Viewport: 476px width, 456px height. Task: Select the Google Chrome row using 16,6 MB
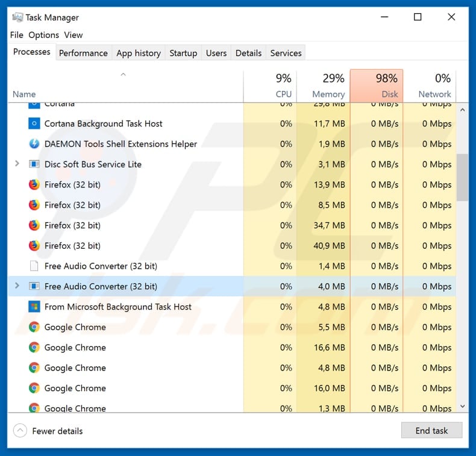232,347
